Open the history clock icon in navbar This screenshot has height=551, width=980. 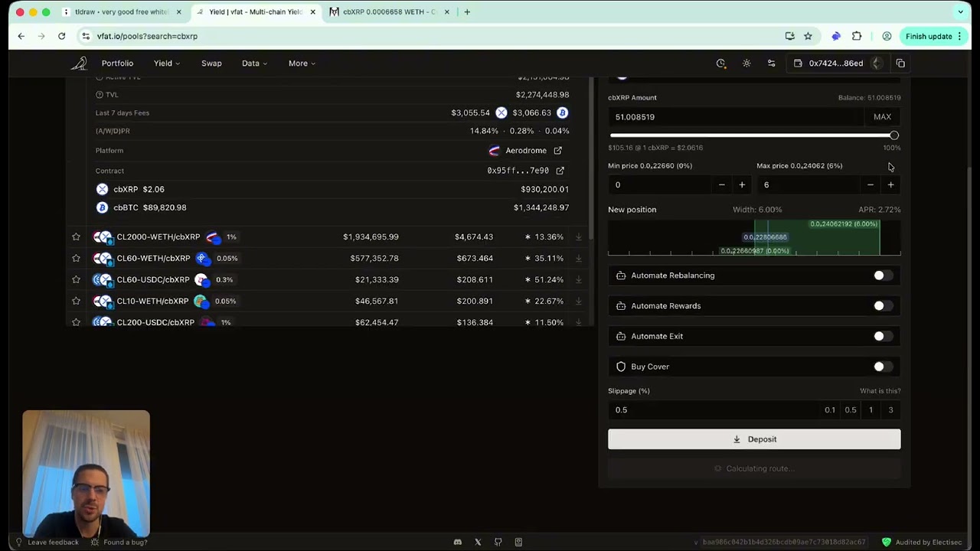[x=720, y=64]
